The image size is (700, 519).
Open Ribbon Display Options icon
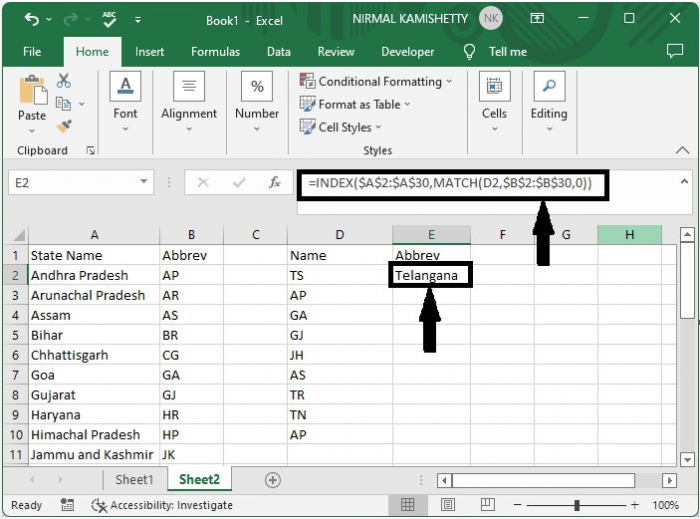[x=537, y=18]
